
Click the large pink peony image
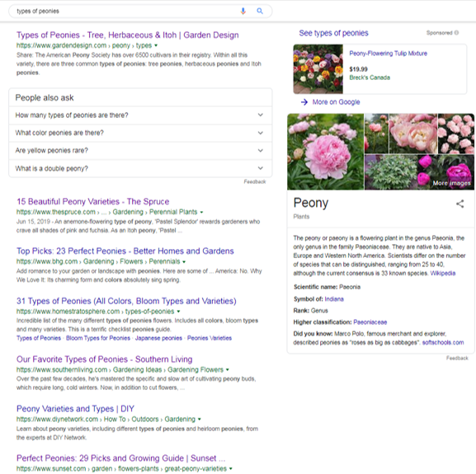[325, 152]
